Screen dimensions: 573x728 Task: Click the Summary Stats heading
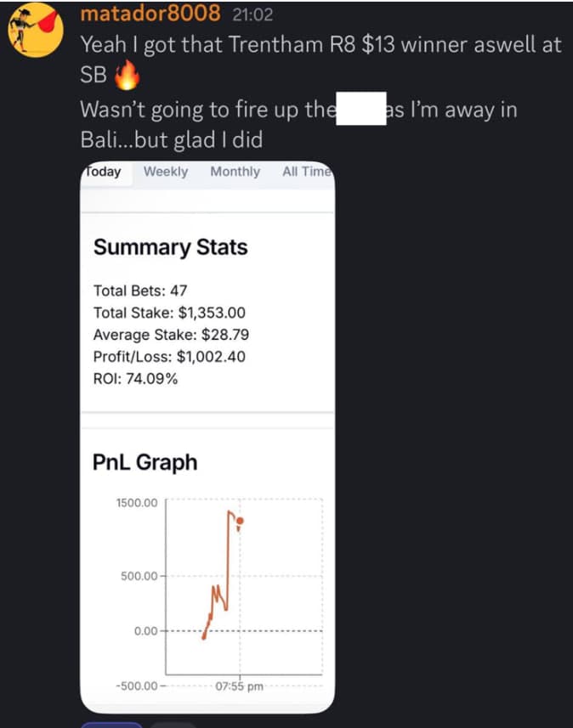pos(170,247)
